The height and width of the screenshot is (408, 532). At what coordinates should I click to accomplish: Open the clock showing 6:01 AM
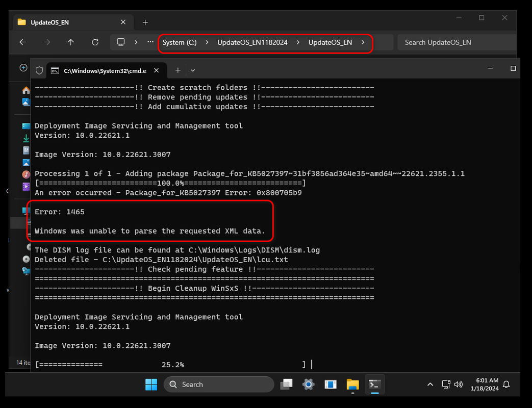point(485,384)
